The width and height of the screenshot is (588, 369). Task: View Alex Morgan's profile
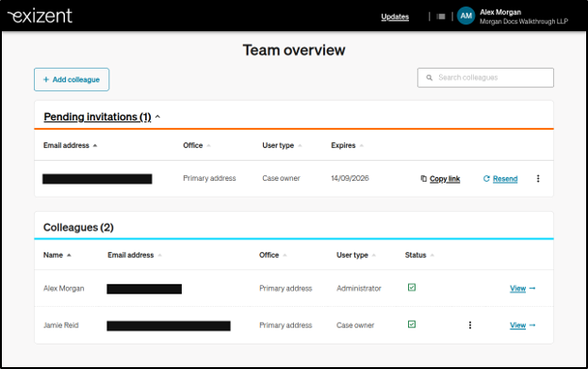coord(522,288)
